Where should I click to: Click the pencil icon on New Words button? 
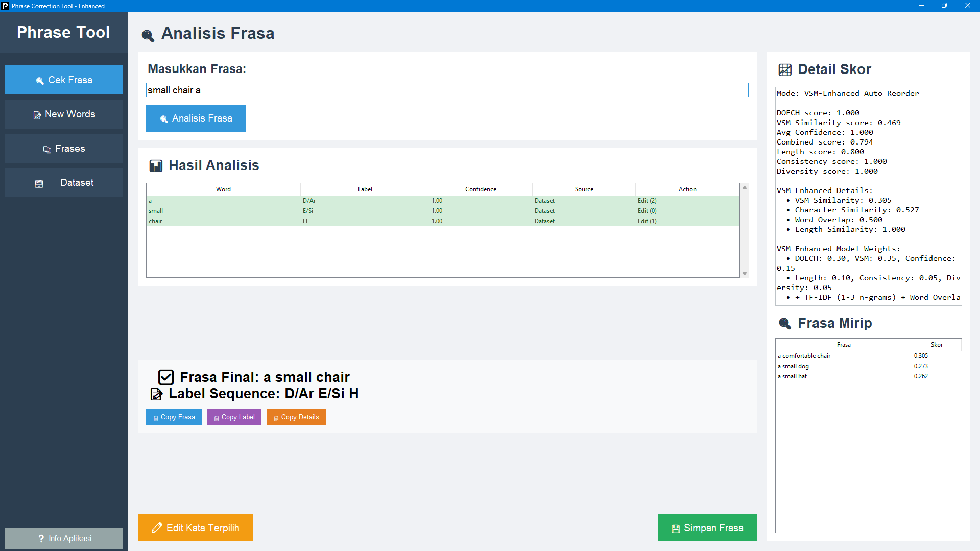[37, 114]
